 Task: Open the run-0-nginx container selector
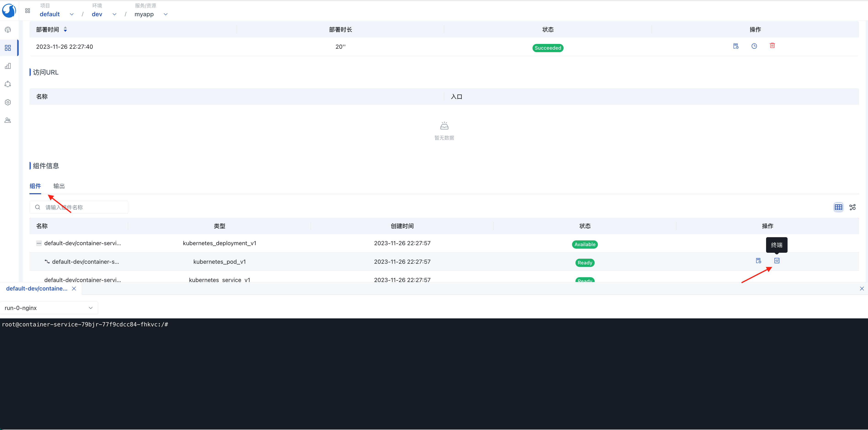click(x=49, y=308)
